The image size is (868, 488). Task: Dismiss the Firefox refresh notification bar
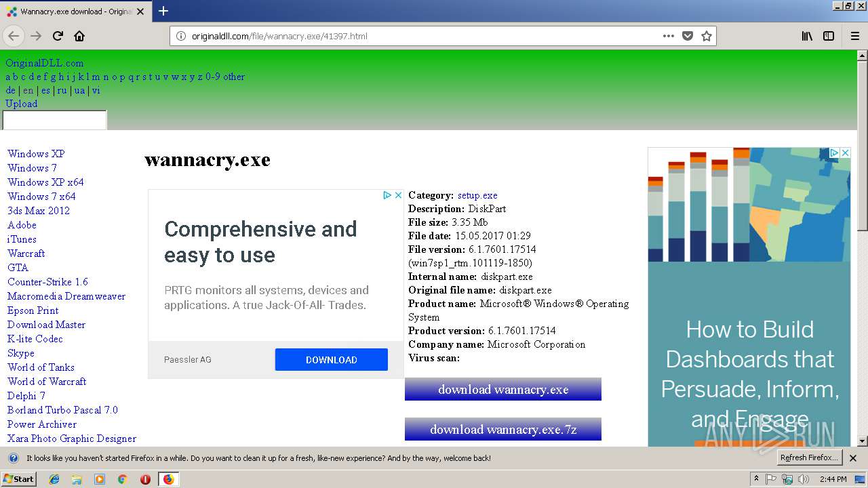click(x=853, y=458)
